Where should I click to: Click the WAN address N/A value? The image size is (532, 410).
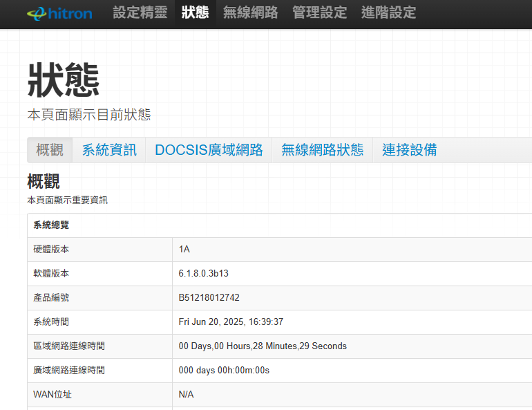pos(187,394)
